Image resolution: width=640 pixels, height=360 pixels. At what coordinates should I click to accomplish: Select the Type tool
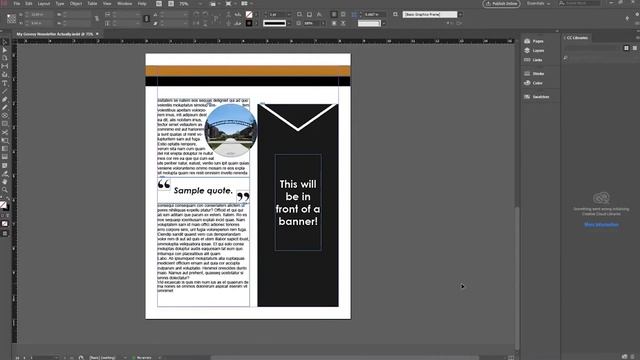[x=4, y=83]
